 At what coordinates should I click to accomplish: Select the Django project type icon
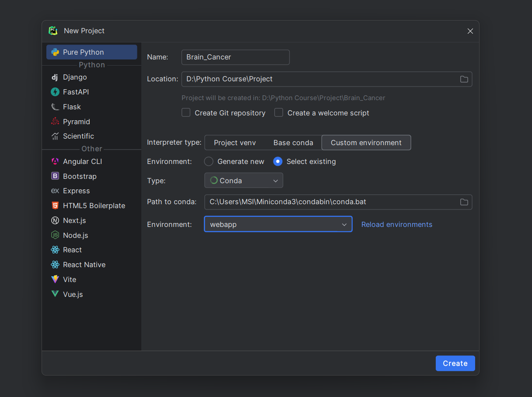pyautogui.click(x=55, y=77)
